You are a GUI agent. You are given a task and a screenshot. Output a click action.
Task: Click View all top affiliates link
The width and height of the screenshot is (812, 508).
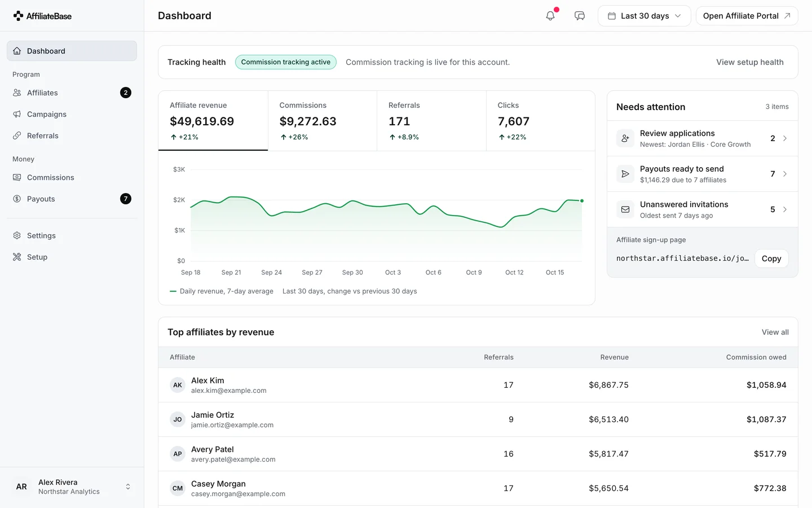pyautogui.click(x=775, y=332)
